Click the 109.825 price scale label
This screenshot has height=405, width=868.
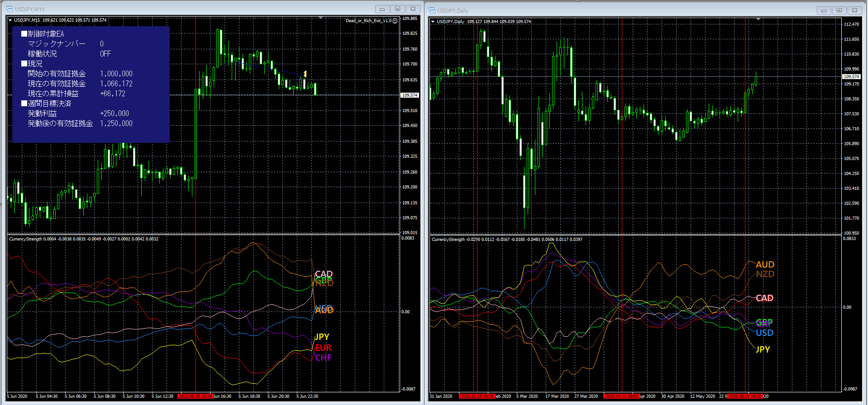[410, 33]
